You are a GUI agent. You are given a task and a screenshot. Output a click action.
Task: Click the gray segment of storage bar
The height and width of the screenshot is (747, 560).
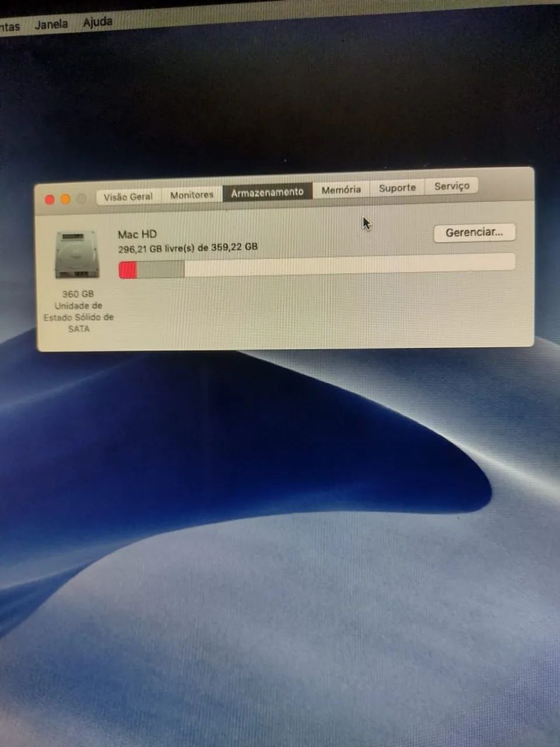click(160, 269)
